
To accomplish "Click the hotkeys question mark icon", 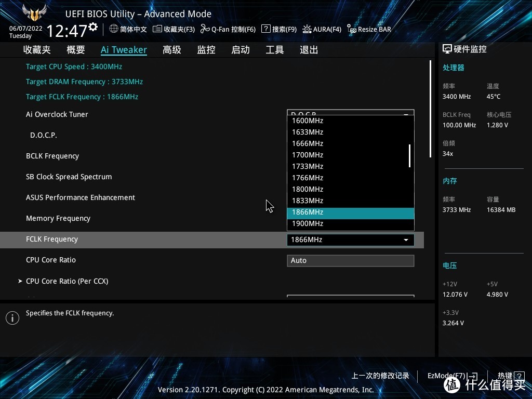I will click(x=519, y=376).
